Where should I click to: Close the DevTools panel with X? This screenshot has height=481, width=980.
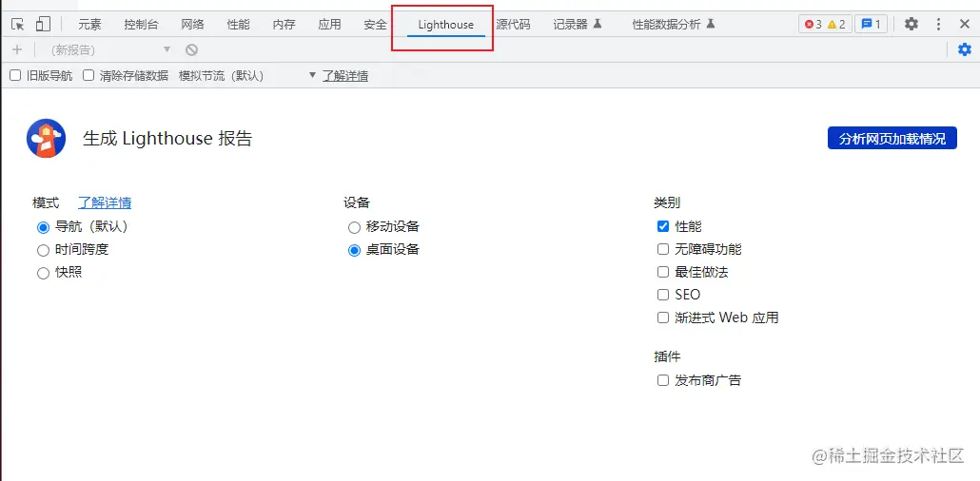(965, 25)
